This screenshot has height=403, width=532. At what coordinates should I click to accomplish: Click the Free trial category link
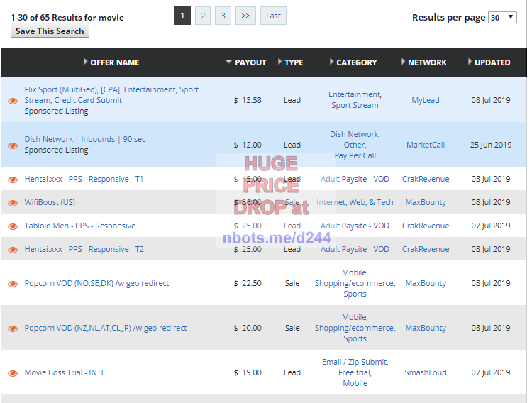(x=355, y=372)
